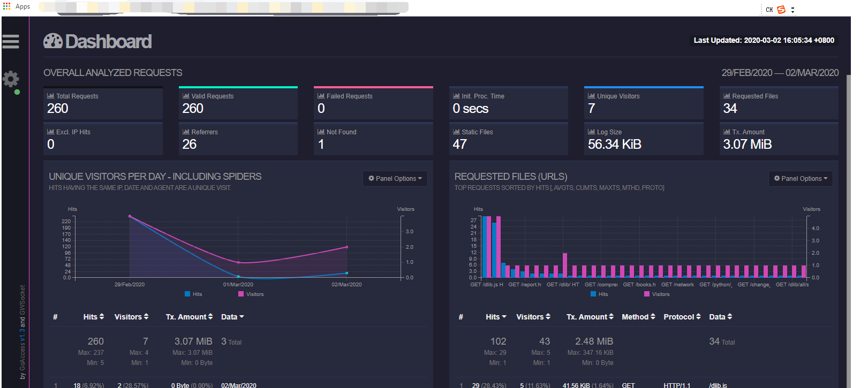
Task: Click the Referrers chart icon
Action: point(186,132)
